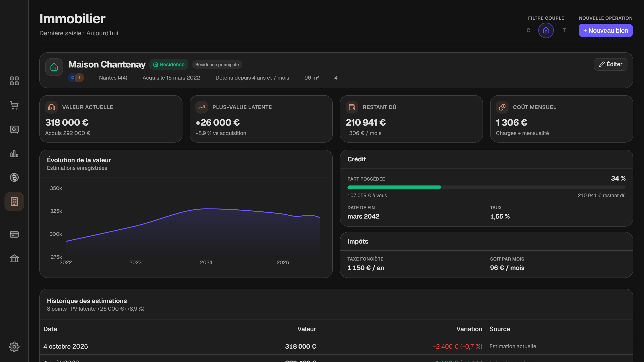Select the highlighted real-estate building icon
Viewport: 644px width, 362px height.
coord(14,202)
